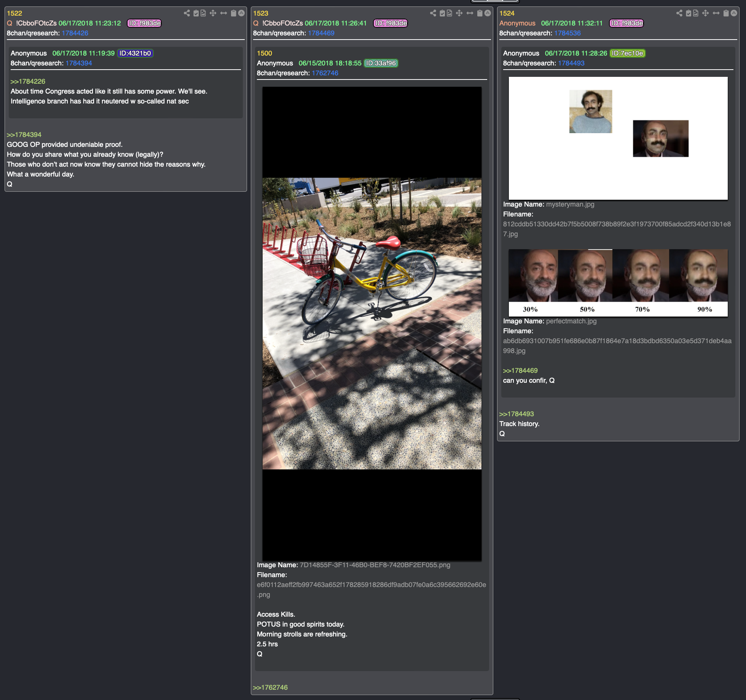The width and height of the screenshot is (746, 700).
Task: Follow the >>1784469 reference in the quoted anon post
Action: coord(520,371)
